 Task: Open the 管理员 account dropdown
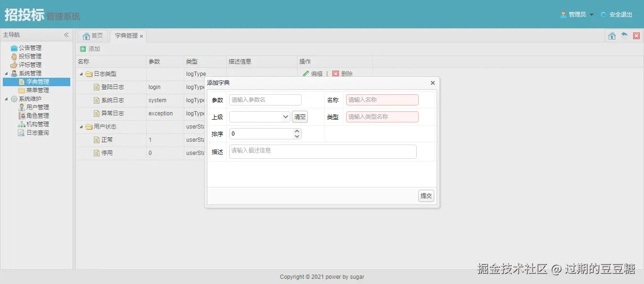coord(576,15)
